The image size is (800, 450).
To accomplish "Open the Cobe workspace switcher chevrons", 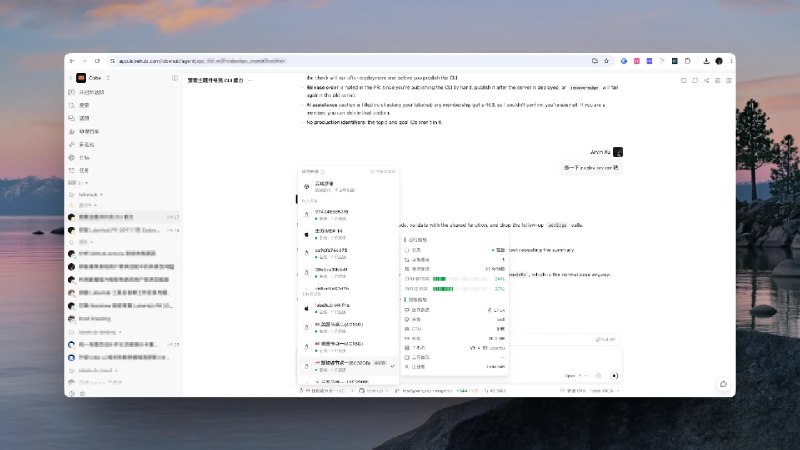I will pyautogui.click(x=108, y=78).
